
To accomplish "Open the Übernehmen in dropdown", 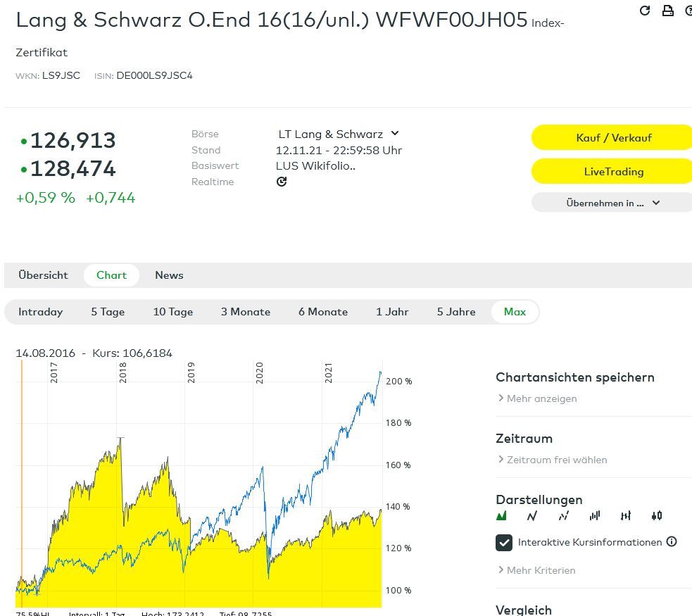I will click(x=612, y=203).
